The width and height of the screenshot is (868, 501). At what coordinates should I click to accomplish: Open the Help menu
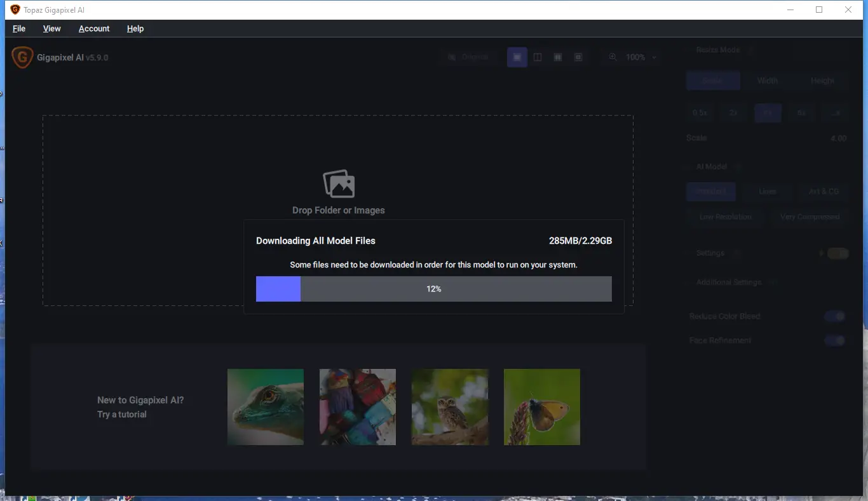click(135, 29)
